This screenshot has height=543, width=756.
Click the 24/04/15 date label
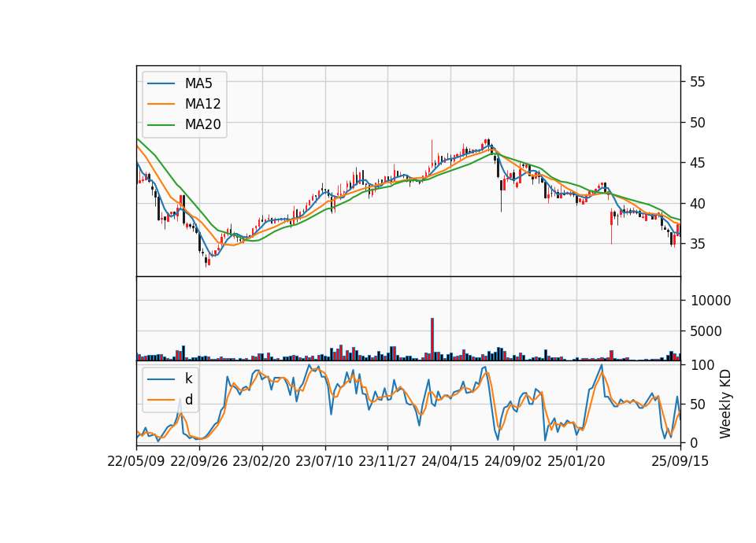pos(450,461)
